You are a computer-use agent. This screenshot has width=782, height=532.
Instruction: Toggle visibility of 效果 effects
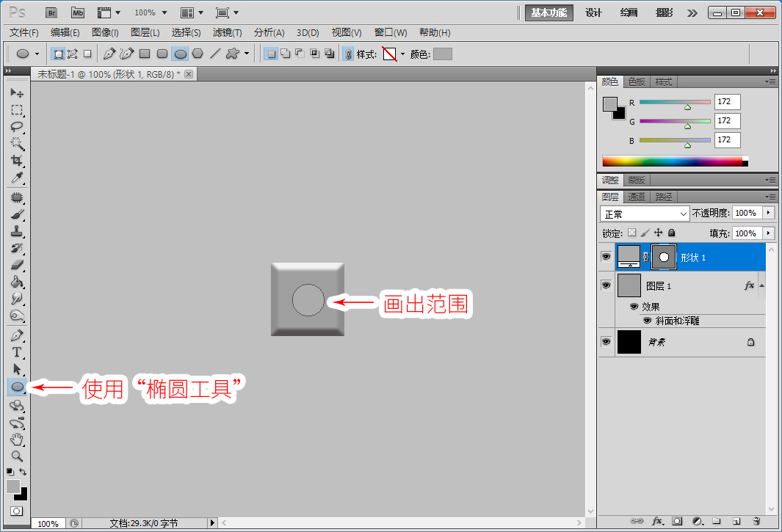(x=634, y=306)
